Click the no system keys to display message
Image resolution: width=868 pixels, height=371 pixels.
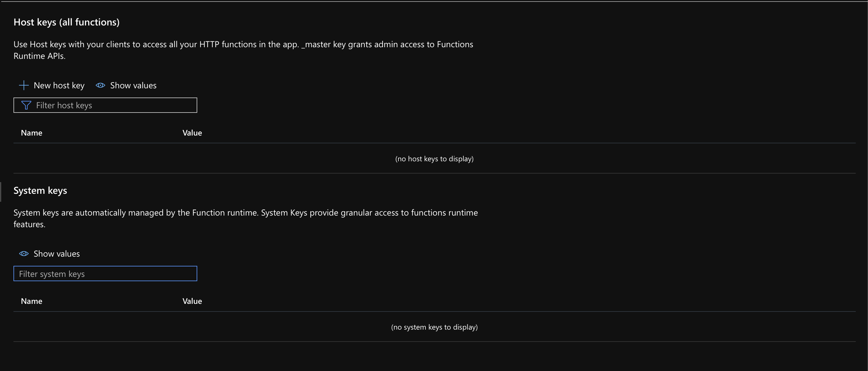pyautogui.click(x=434, y=327)
